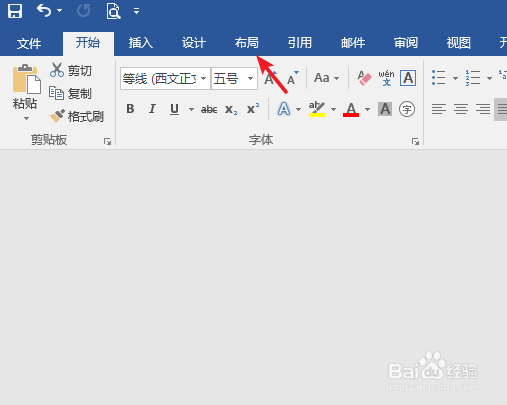The width and height of the screenshot is (507, 405).
Task: Open the undo history dropdown arrow
Action: click(x=59, y=11)
